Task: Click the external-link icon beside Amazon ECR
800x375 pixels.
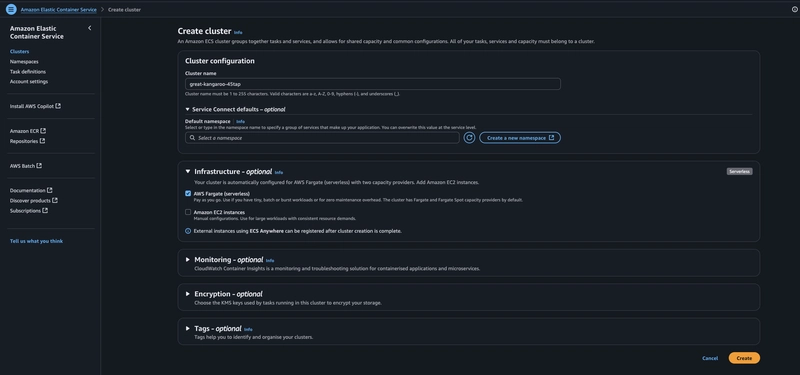Action: coord(43,131)
